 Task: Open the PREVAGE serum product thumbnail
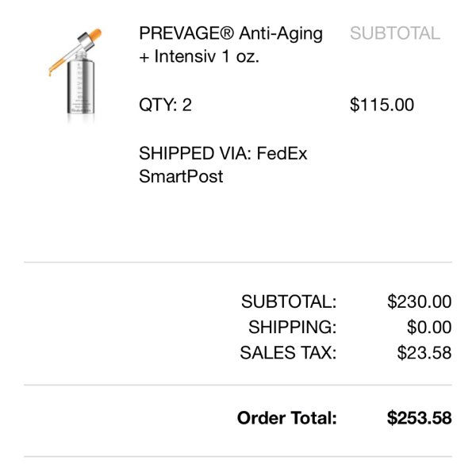tap(75, 75)
